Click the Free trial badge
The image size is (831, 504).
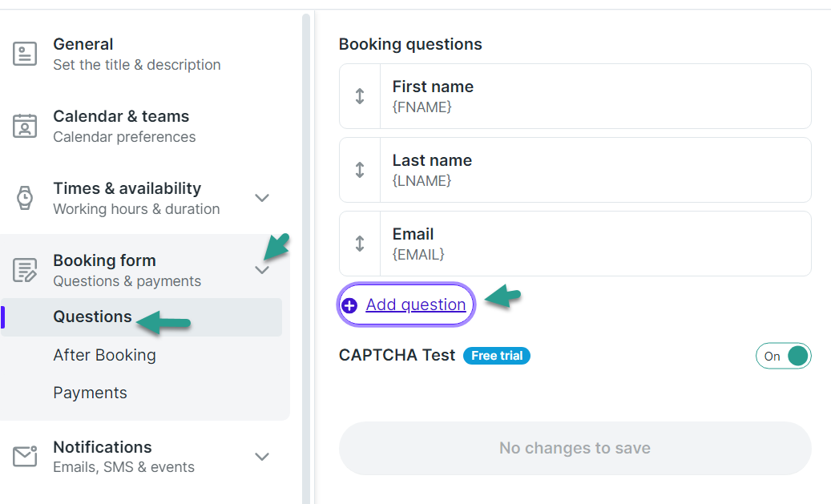click(x=496, y=356)
